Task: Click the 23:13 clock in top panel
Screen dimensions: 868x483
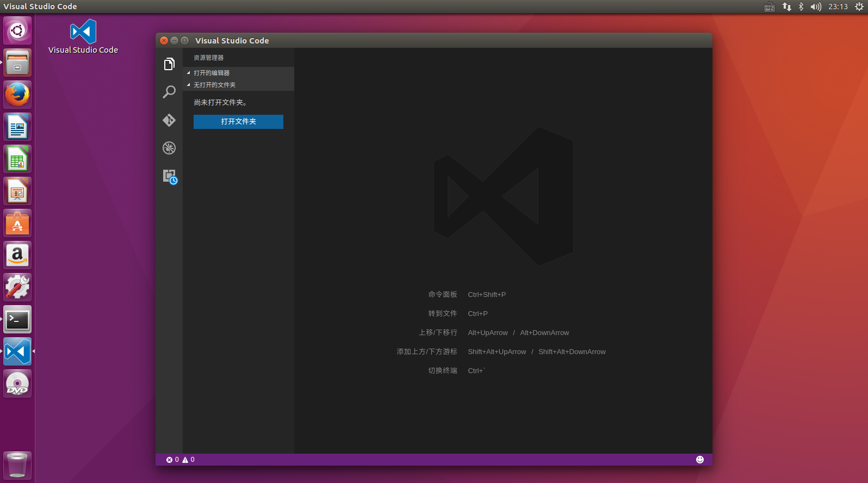Action: pos(838,7)
